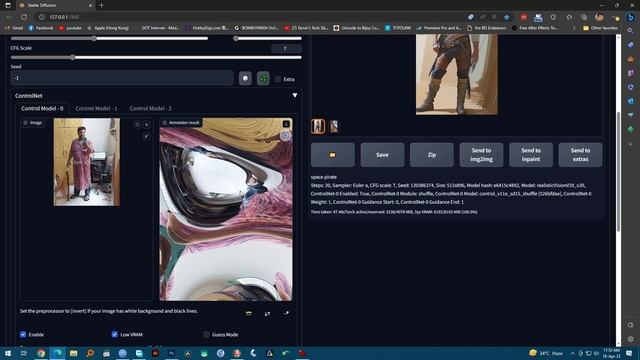Screen dimensions: 640x360
Task: Click the arrow icon right of swap icon
Action: [287, 313]
